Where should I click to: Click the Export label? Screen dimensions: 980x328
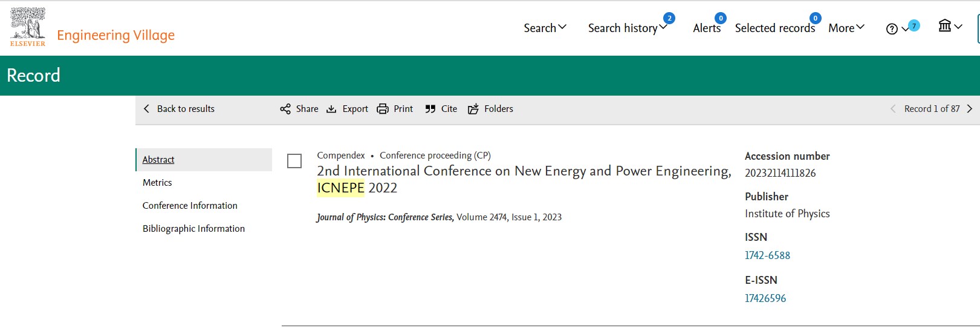click(355, 109)
